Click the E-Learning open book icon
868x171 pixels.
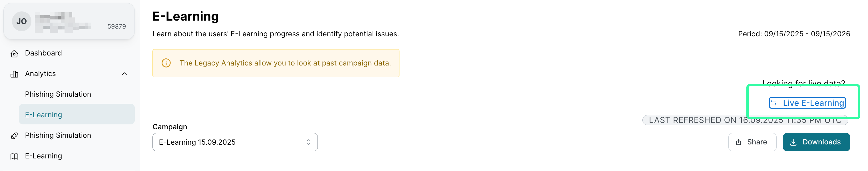point(14,156)
